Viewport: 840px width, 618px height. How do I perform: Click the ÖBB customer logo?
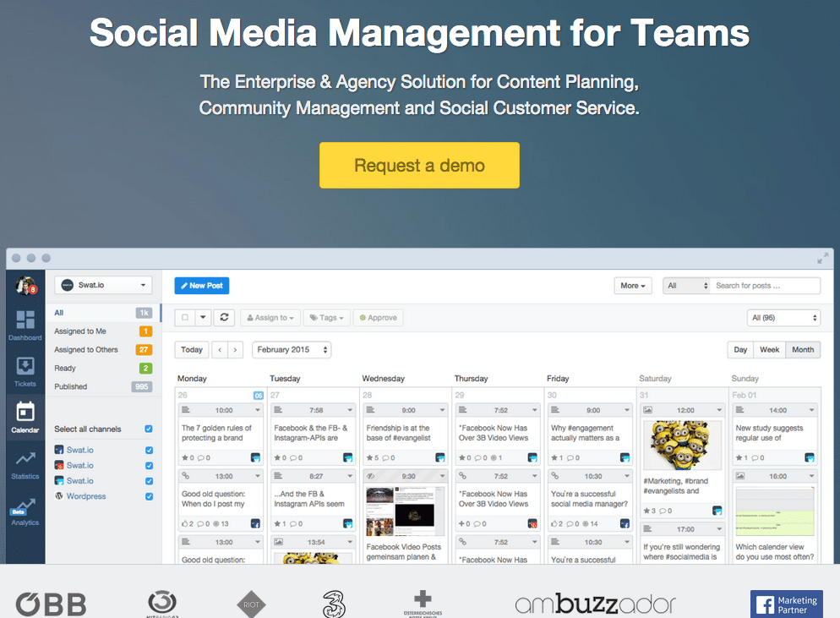pyautogui.click(x=51, y=604)
